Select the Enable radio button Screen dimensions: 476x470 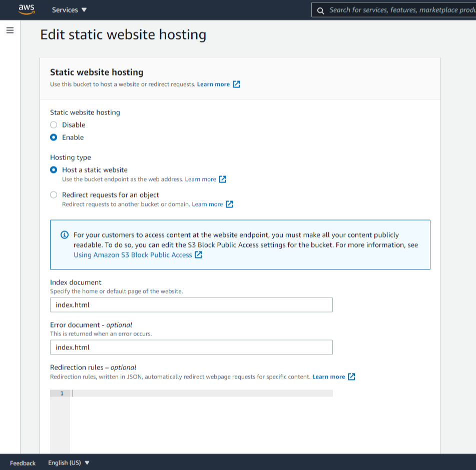point(54,137)
